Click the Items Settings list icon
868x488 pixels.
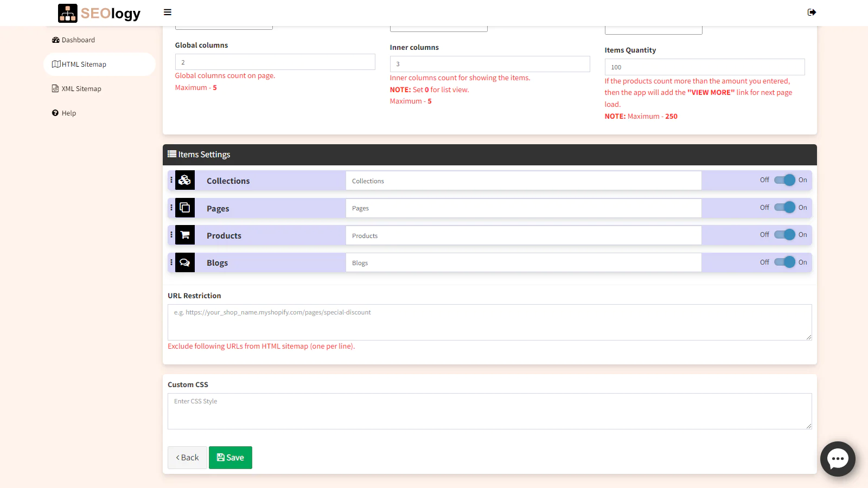tap(172, 154)
